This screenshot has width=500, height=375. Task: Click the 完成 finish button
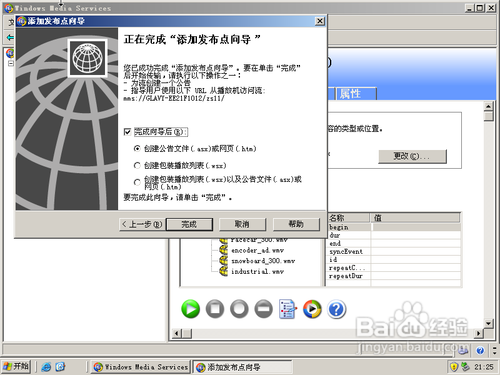point(189,224)
